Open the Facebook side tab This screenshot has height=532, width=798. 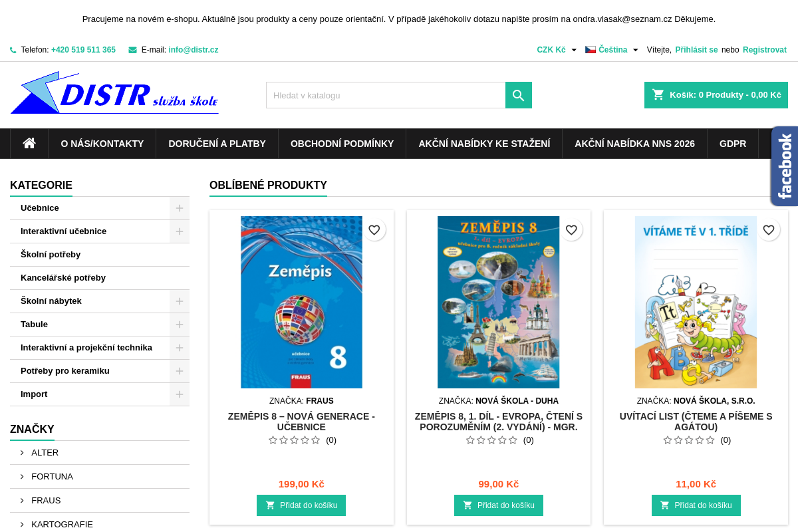(785, 166)
